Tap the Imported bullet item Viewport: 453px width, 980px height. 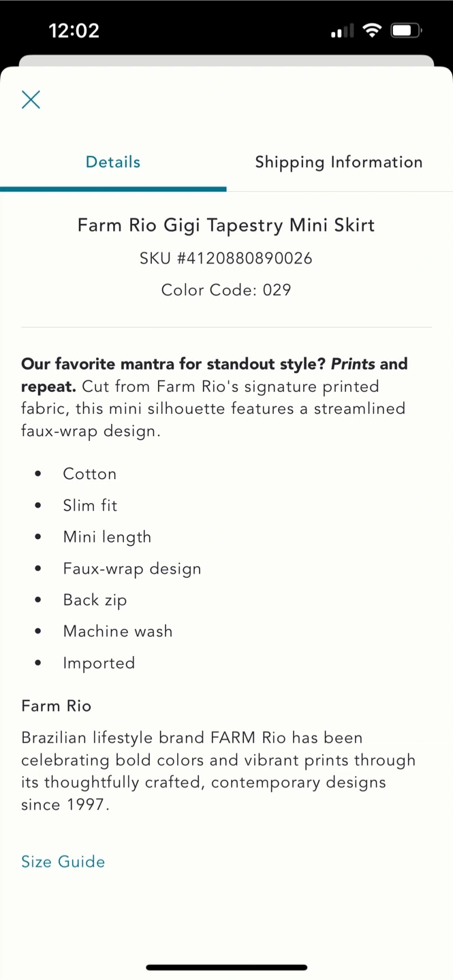tap(99, 663)
